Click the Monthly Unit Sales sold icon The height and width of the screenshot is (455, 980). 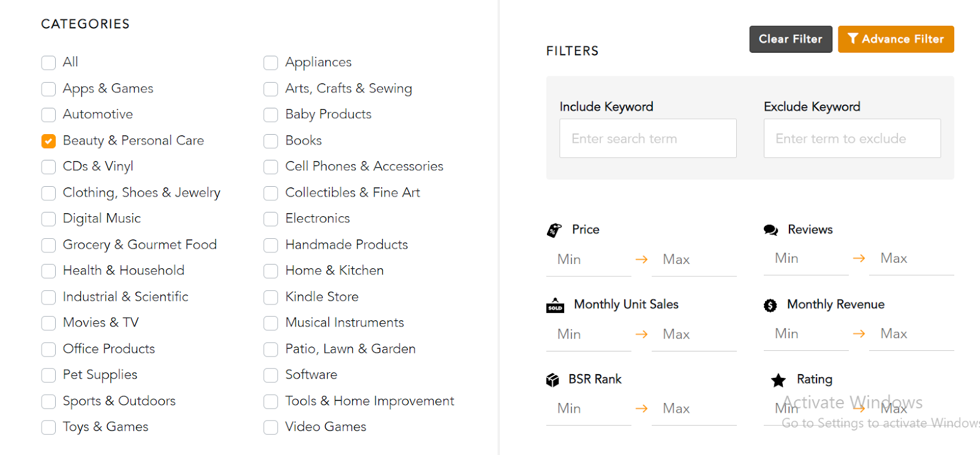coord(555,305)
